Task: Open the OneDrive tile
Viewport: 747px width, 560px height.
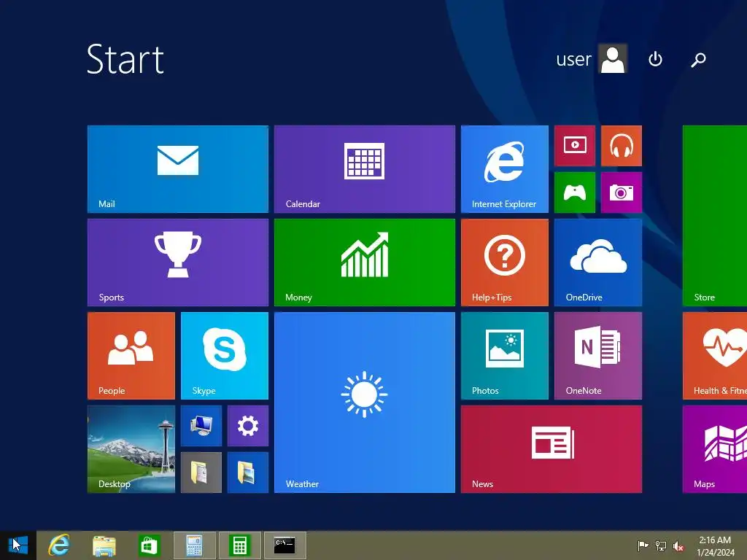Action: point(598,262)
